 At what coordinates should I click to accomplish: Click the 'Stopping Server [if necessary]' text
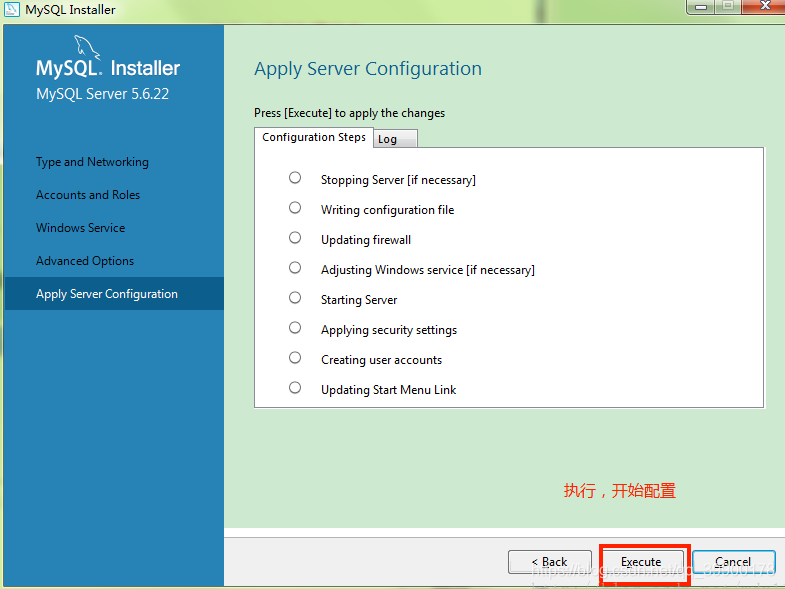tap(398, 180)
